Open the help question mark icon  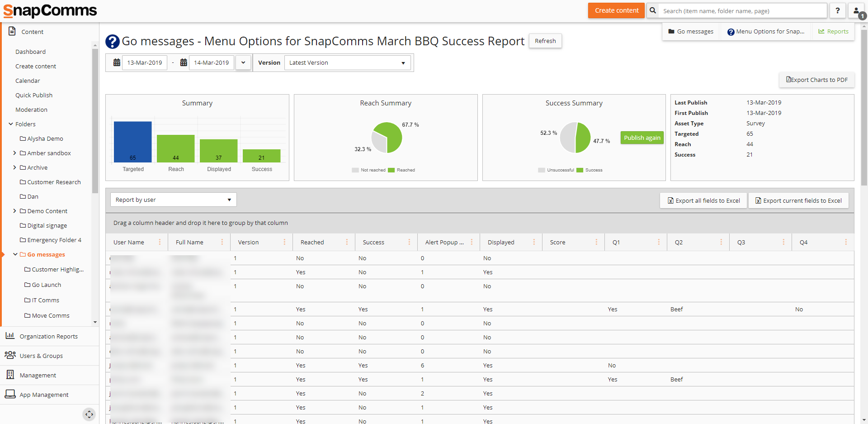click(838, 10)
